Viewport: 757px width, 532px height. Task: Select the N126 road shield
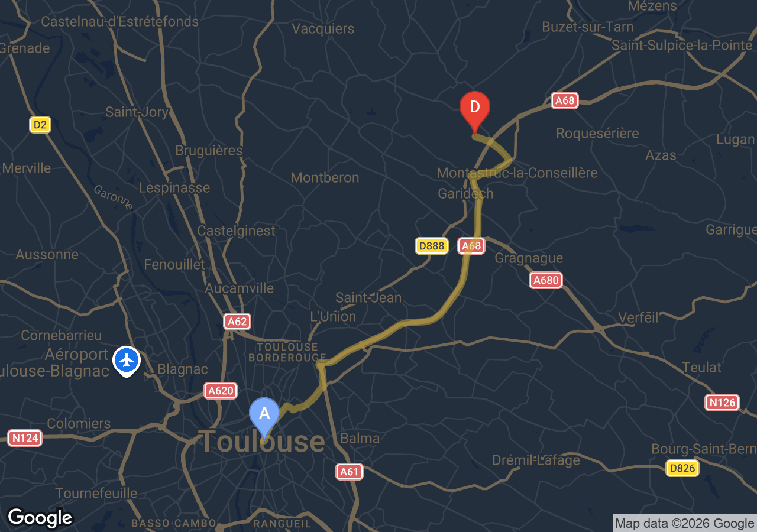point(722,403)
